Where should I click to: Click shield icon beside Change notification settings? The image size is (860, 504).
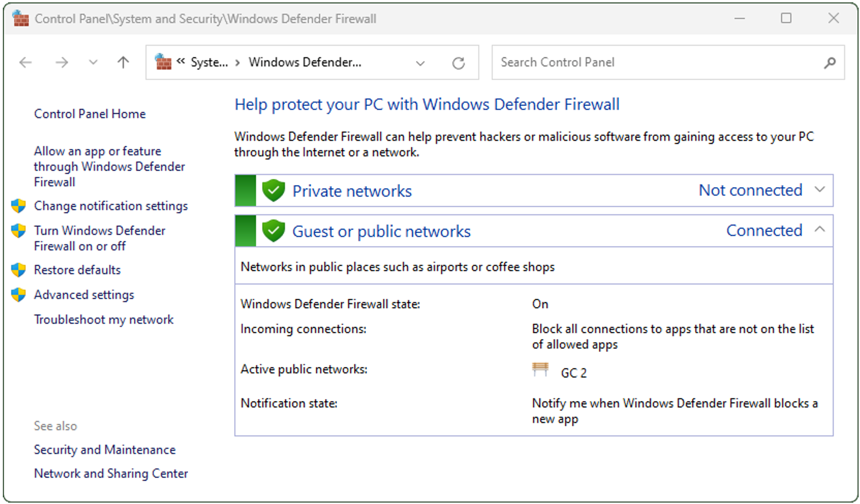[x=18, y=206]
